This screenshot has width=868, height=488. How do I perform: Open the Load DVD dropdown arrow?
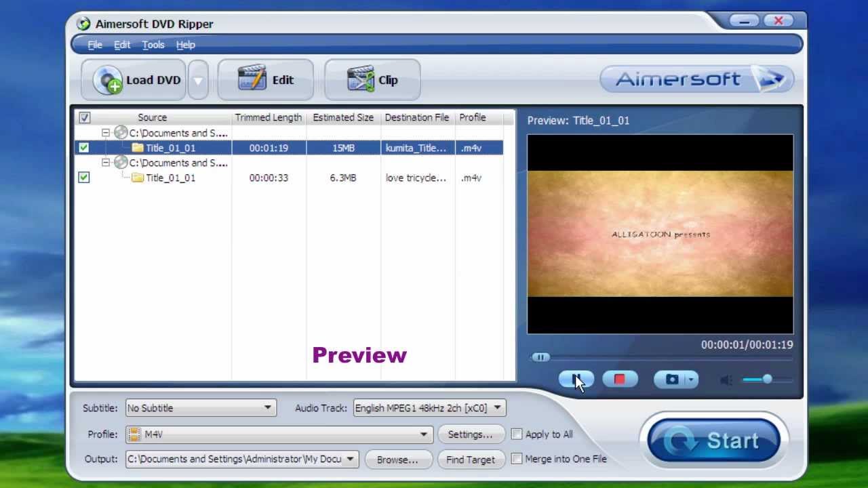197,80
